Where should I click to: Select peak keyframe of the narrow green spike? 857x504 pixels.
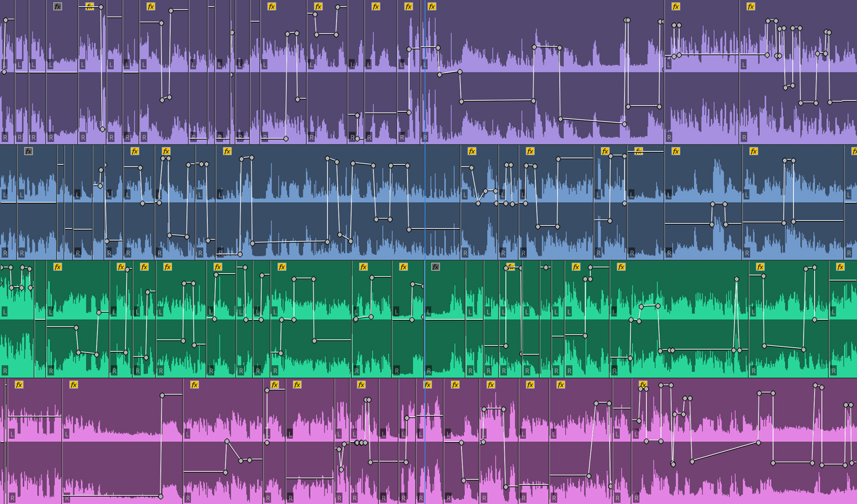click(736, 279)
